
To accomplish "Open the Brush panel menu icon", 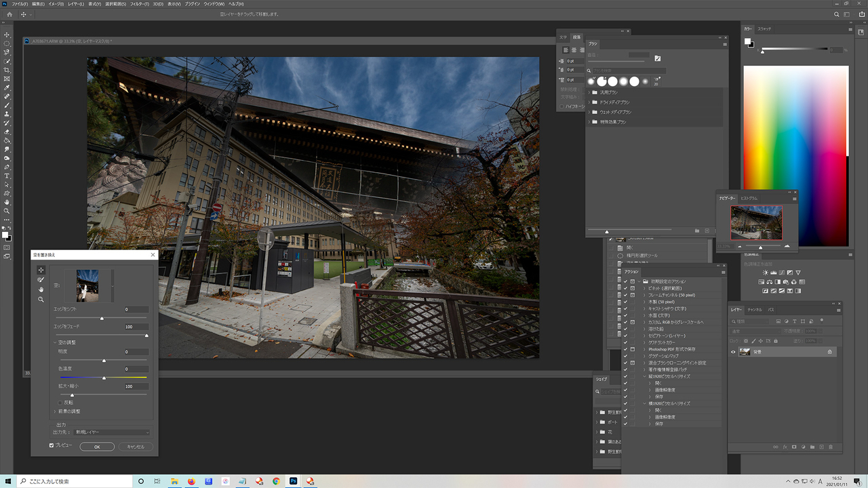I will tap(725, 43).
